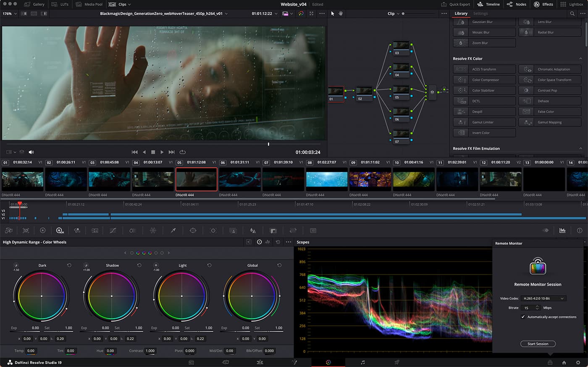
Task: Open project settings gear icon
Action: pyautogui.click(x=578, y=362)
